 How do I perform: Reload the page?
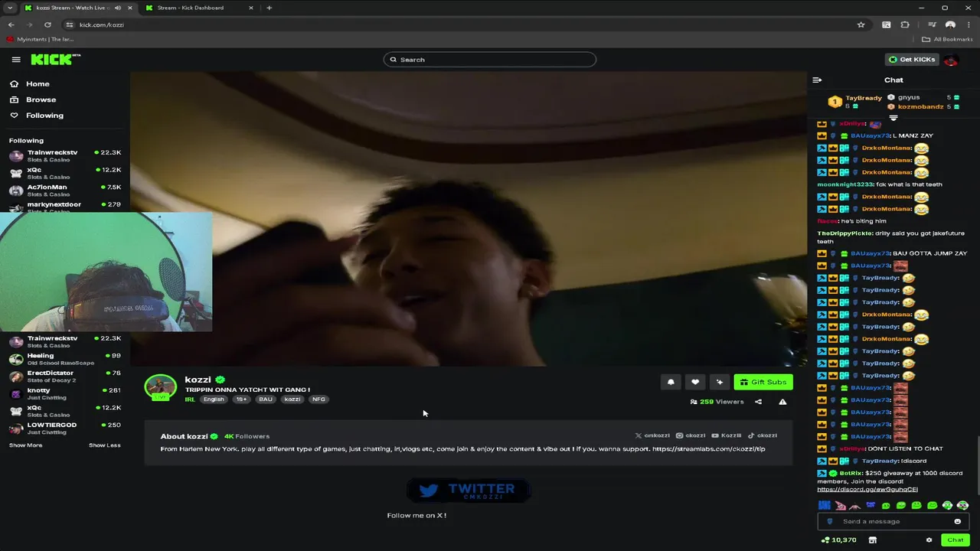(47, 24)
